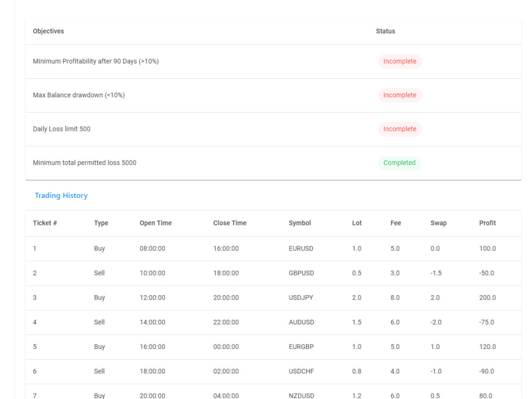Screen dimensions: 532x399
Task: Click the Profit column header
Action: point(487,223)
